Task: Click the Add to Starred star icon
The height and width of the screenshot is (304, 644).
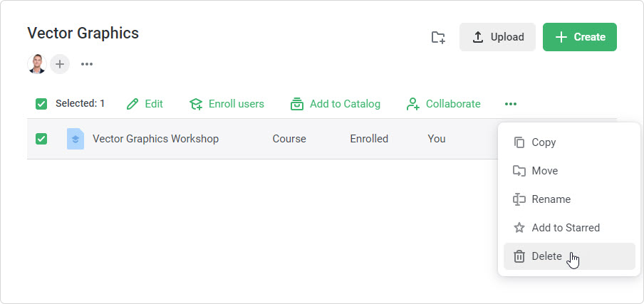Action: click(x=519, y=228)
